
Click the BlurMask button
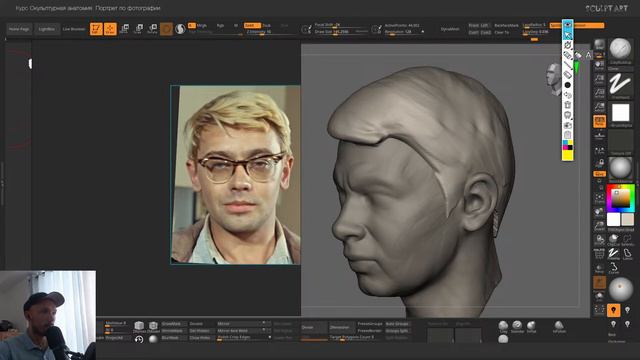173,338
